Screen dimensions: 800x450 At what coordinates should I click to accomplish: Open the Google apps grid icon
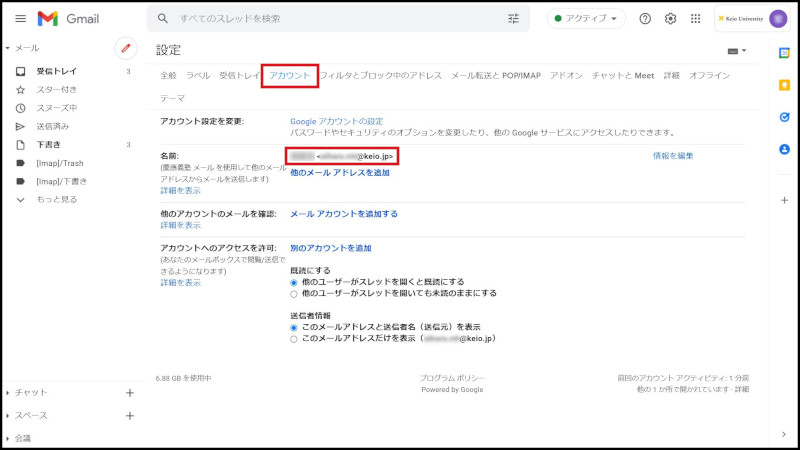696,19
